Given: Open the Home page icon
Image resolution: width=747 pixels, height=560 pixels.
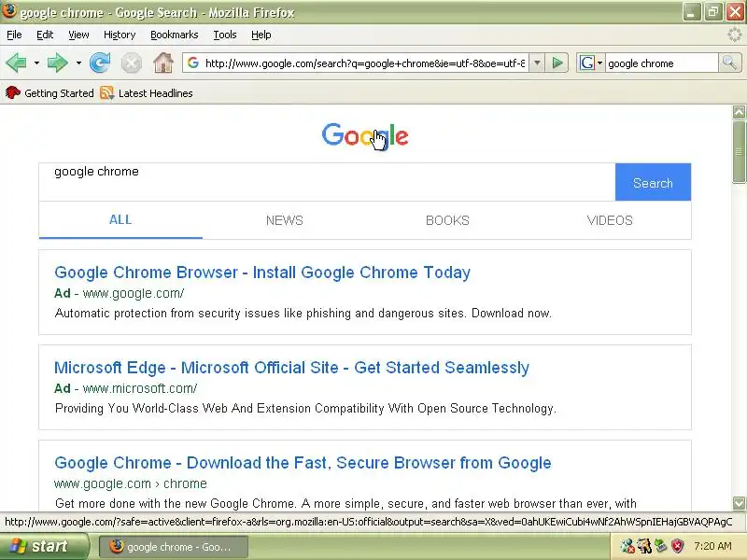Looking at the screenshot, I should pos(162,63).
